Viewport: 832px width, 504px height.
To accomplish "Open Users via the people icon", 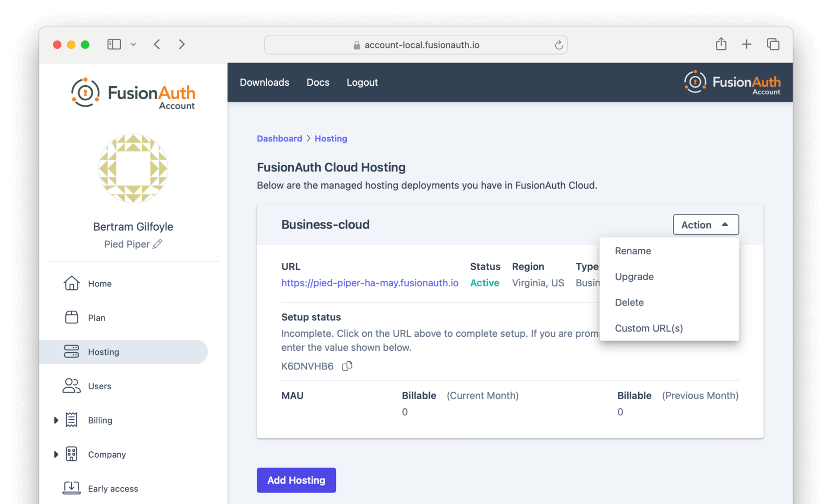I will tap(71, 386).
